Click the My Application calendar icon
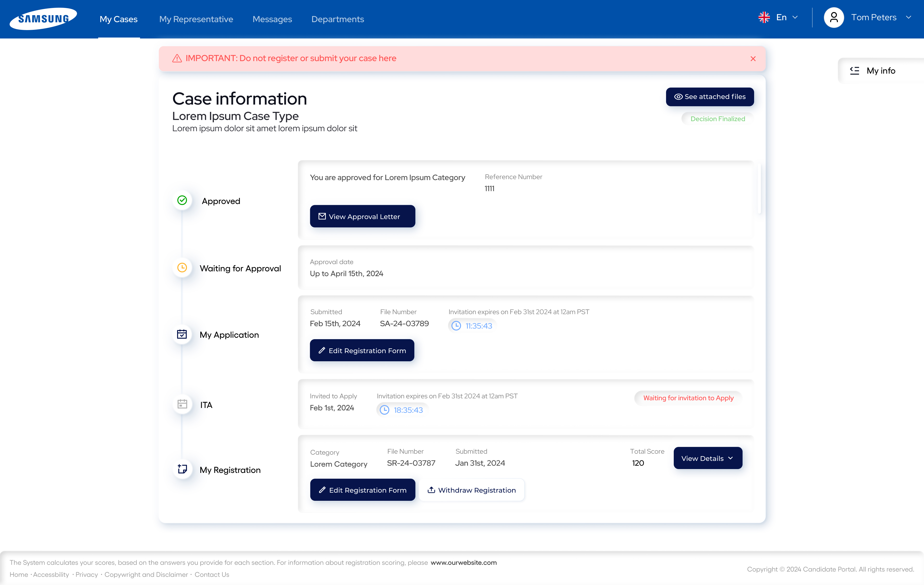This screenshot has width=924, height=585. (x=182, y=334)
